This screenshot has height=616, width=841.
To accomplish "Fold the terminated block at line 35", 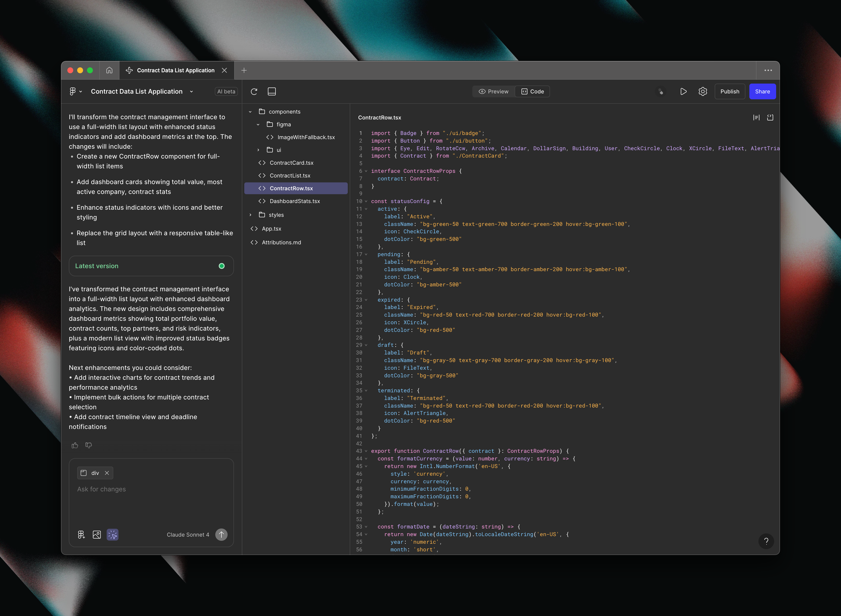I will [x=366, y=390].
